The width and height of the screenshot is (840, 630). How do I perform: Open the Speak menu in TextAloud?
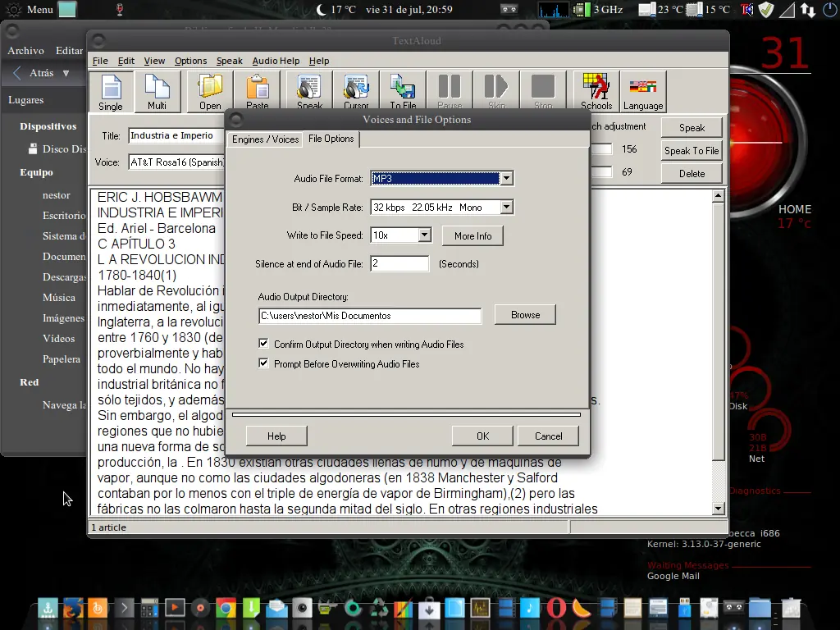pyautogui.click(x=230, y=61)
